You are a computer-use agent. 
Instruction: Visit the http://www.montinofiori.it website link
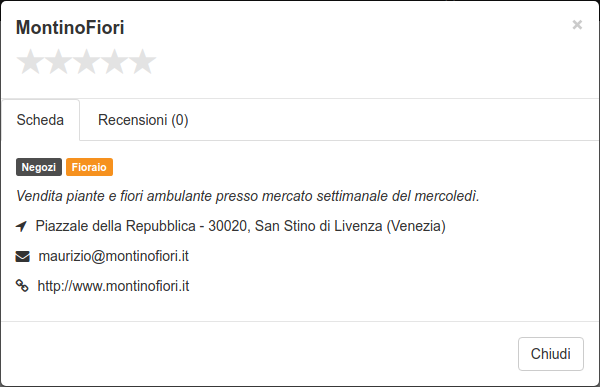113,286
